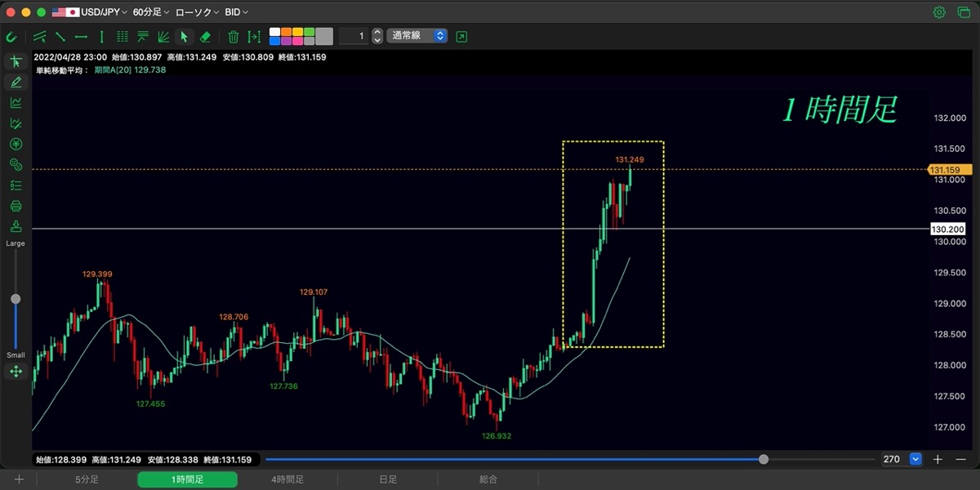Click the line width stepper arrows
The width and height of the screenshot is (980, 490).
tap(376, 37)
